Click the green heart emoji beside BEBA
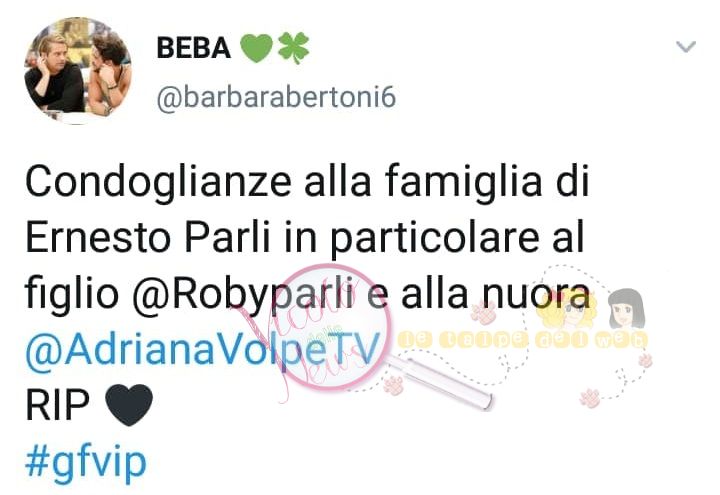 [x=256, y=48]
